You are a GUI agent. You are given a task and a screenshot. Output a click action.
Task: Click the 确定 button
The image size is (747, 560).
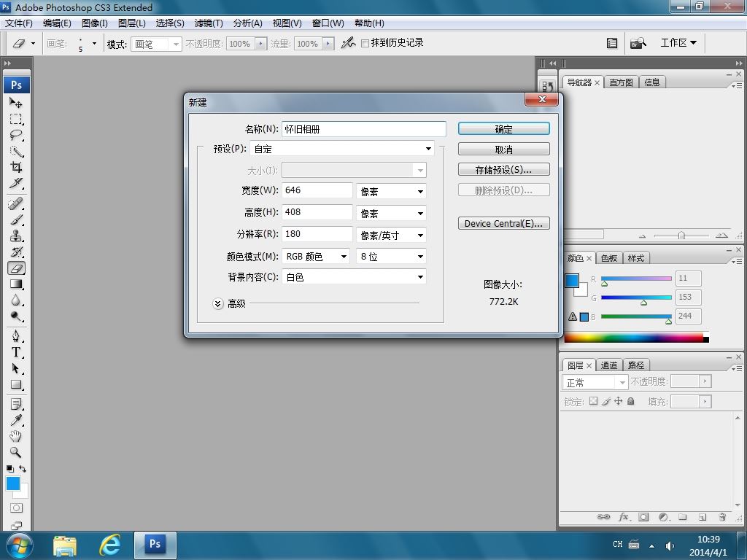pos(503,129)
